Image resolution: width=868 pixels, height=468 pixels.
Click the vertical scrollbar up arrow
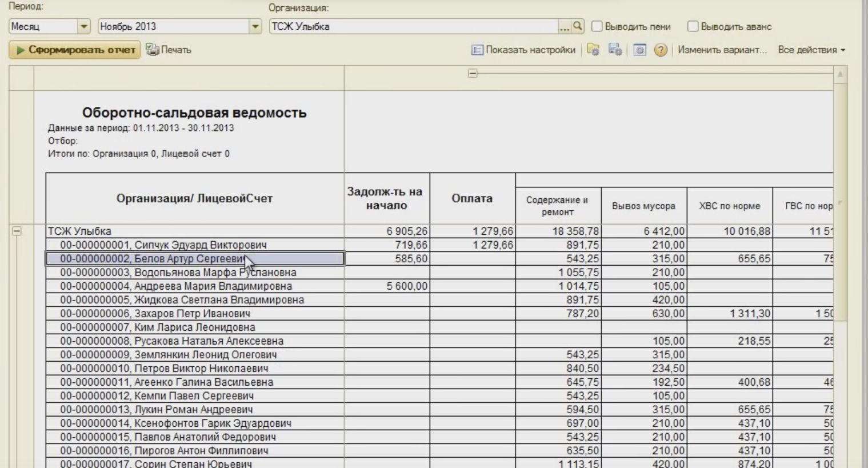840,74
